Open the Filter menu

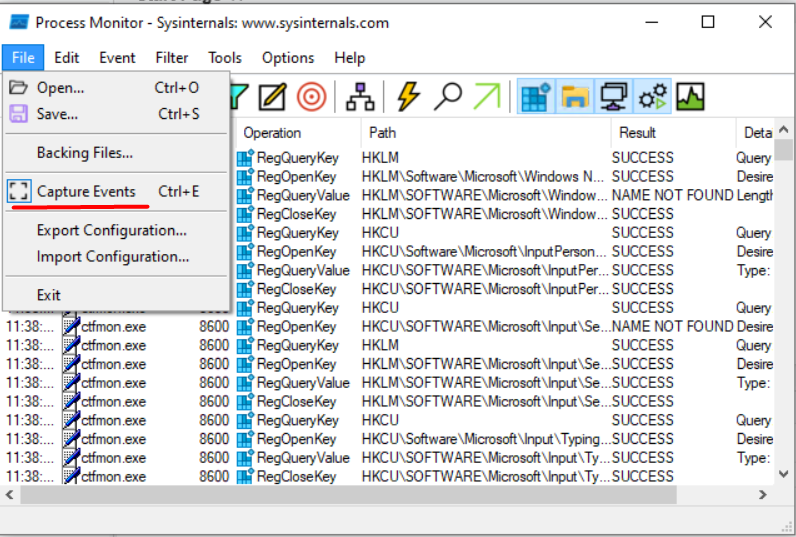pyautogui.click(x=172, y=57)
